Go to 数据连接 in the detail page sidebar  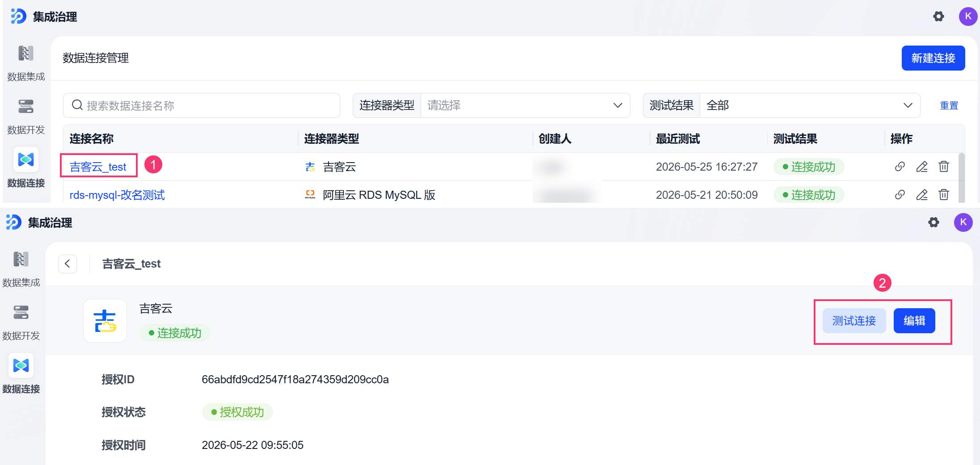pos(21,374)
